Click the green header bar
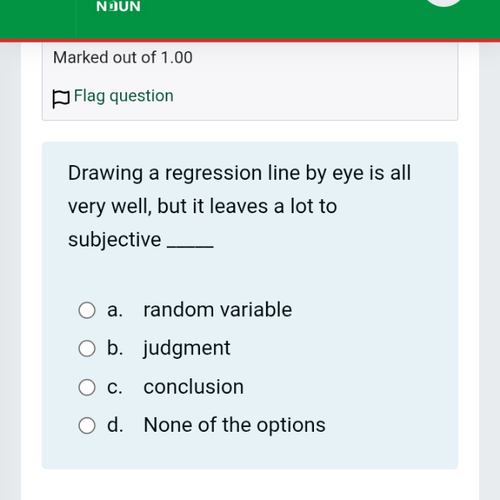This screenshot has height=500, width=500. (250, 20)
